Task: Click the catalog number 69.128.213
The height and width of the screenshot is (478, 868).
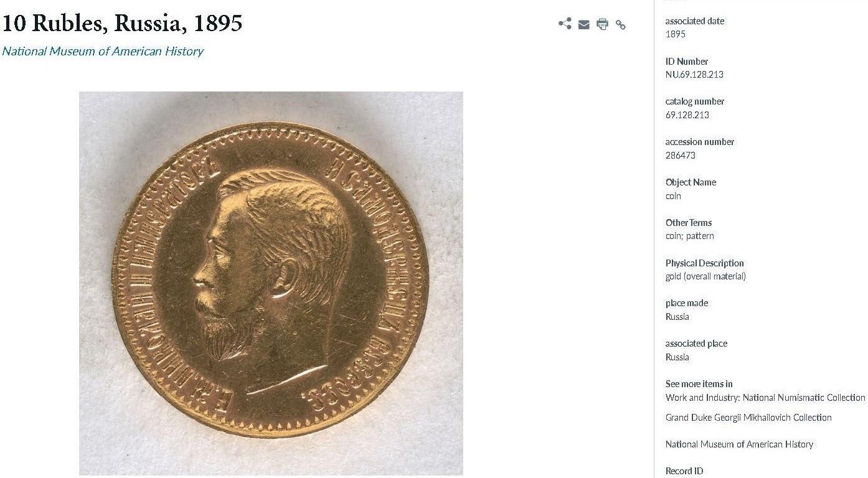Action: click(x=687, y=115)
